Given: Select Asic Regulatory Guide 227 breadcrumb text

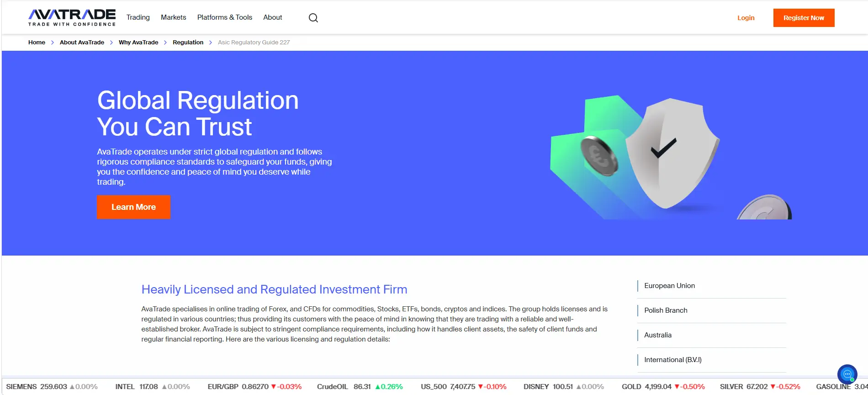Looking at the screenshot, I should pyautogui.click(x=254, y=43).
